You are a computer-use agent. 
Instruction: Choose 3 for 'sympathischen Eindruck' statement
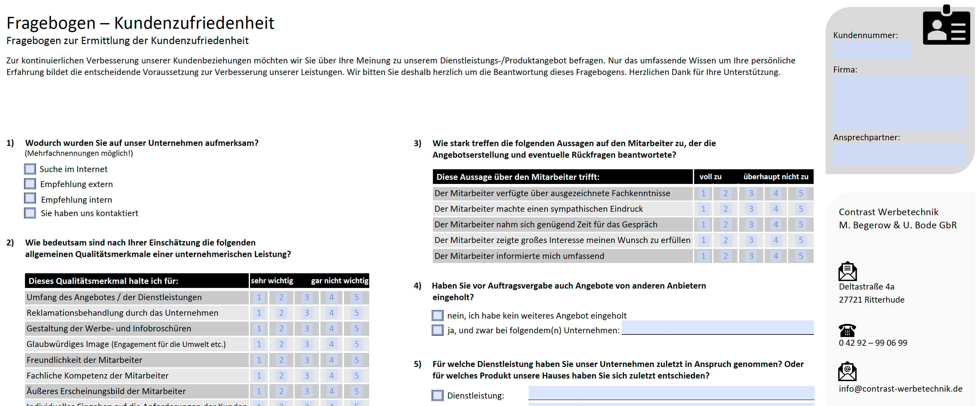click(751, 209)
